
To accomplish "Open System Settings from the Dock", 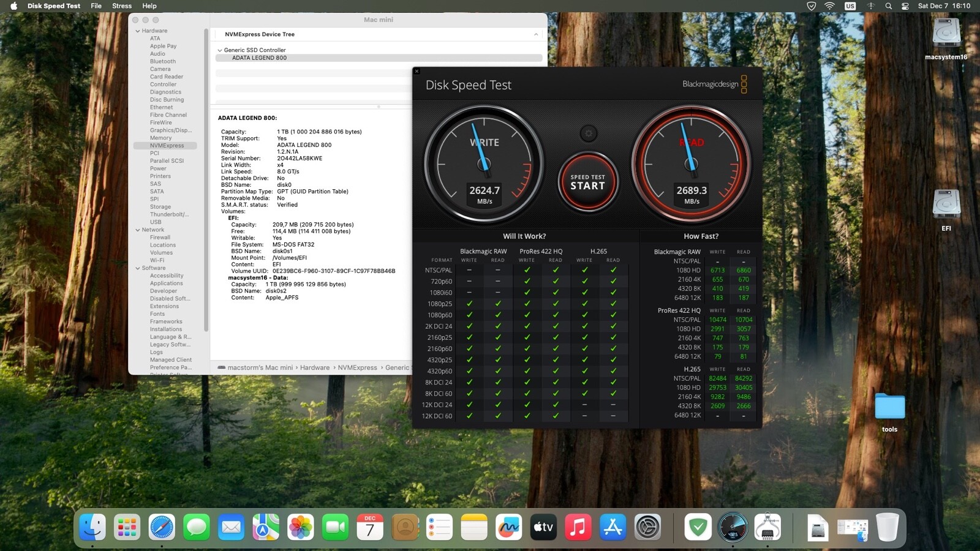I will [647, 527].
